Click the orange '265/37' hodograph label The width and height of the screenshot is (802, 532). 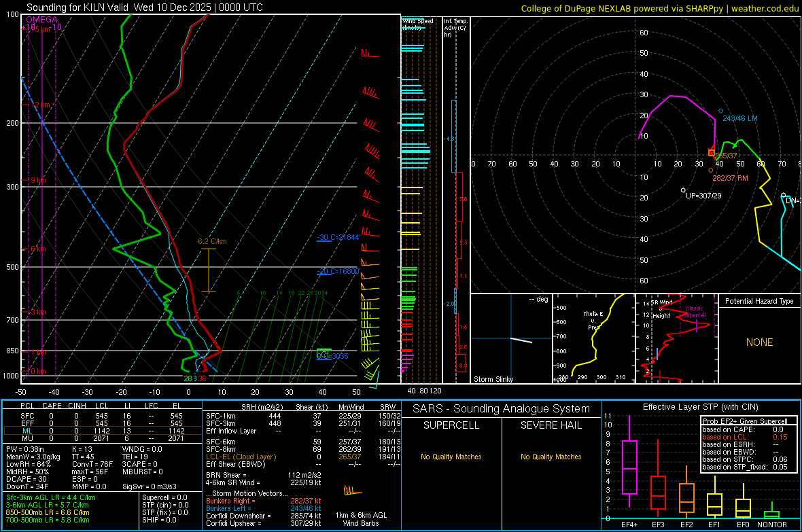click(x=727, y=156)
